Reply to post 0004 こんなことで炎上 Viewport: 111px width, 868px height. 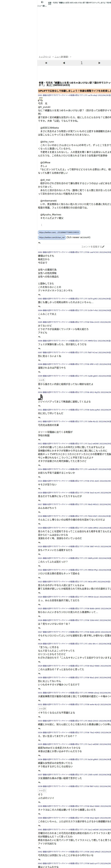click(x=39, y=318)
